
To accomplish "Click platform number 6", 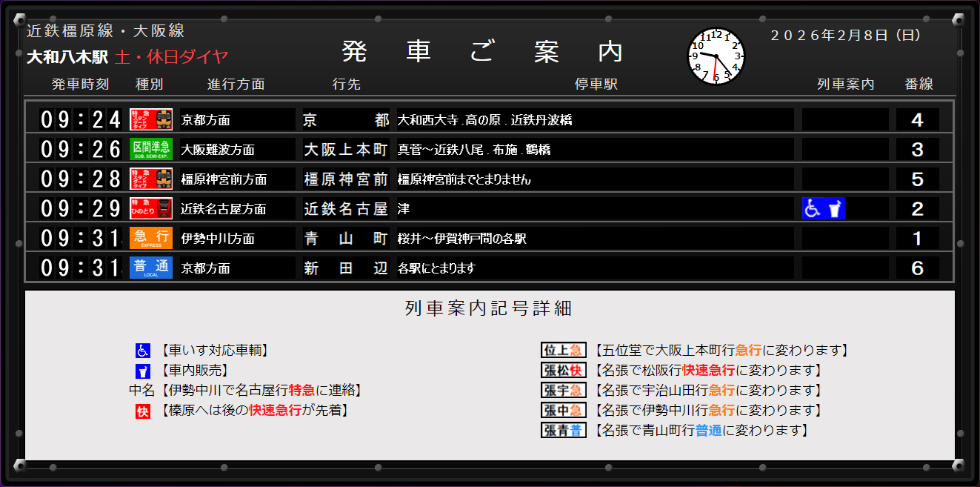I will click(x=917, y=268).
